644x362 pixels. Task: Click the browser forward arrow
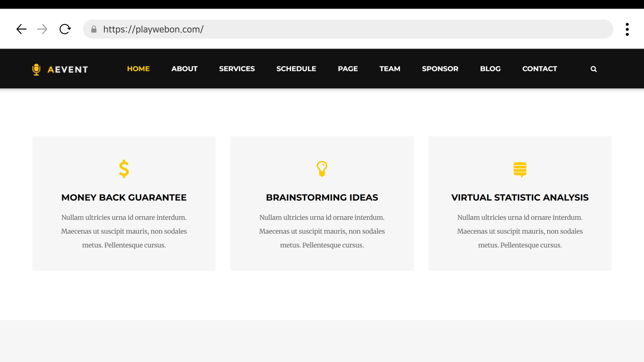coord(42,29)
